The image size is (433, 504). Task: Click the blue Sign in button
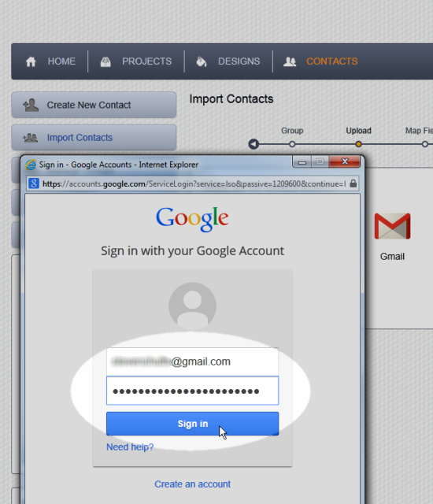click(192, 424)
